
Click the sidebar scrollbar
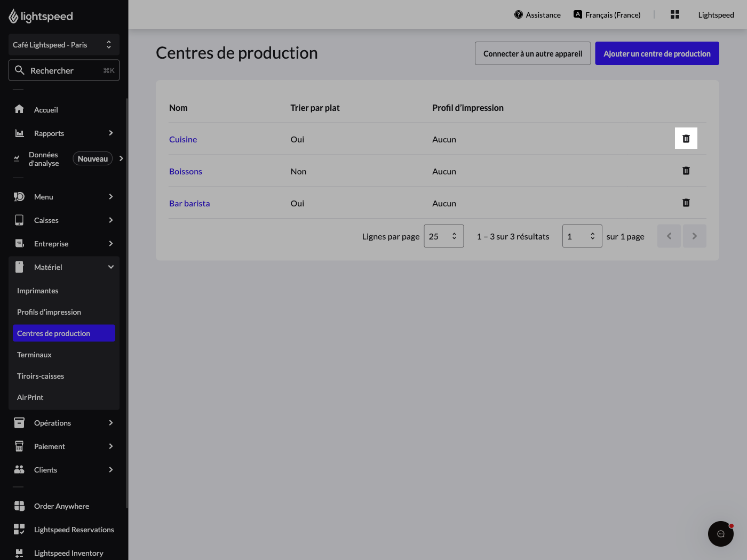click(127, 303)
